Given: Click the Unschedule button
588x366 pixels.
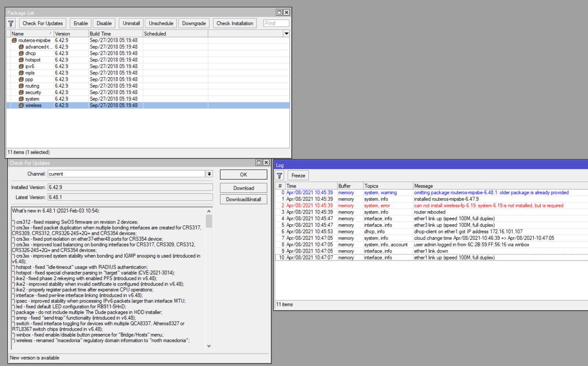Looking at the screenshot, I should (x=161, y=23).
